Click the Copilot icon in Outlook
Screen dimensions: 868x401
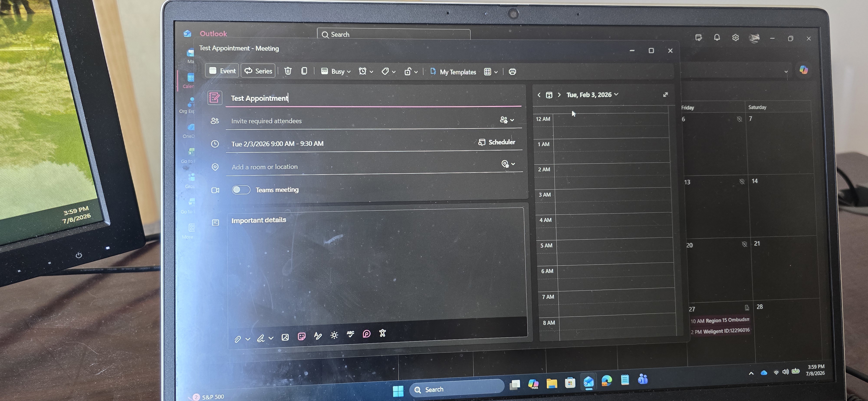pyautogui.click(x=803, y=70)
